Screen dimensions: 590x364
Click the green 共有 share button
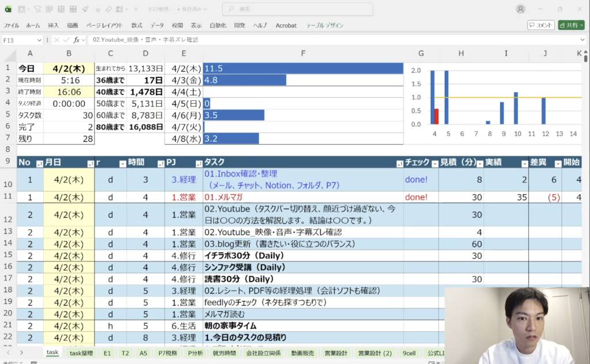571,25
